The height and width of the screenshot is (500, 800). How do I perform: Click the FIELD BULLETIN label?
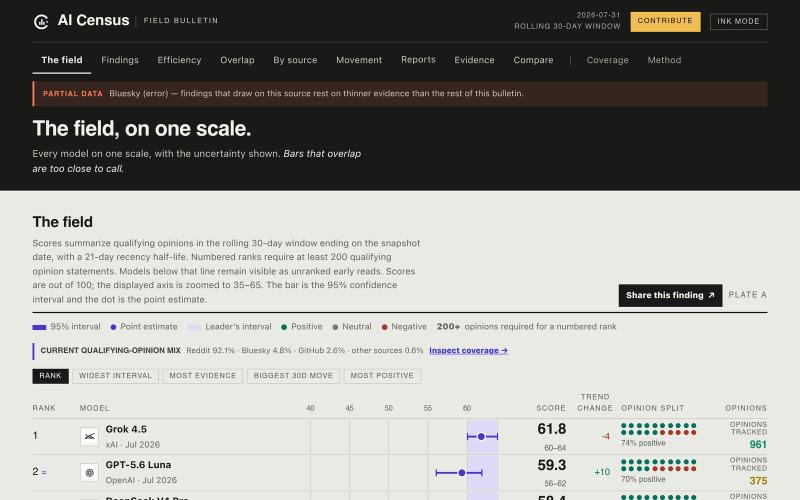pos(181,20)
